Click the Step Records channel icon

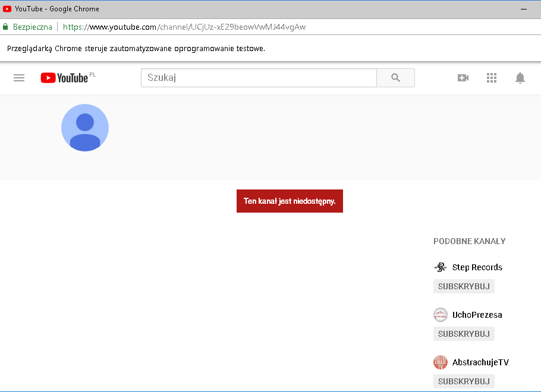coord(441,267)
